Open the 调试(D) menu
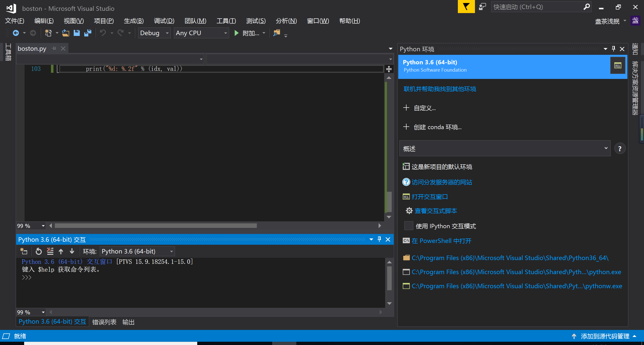The width and height of the screenshot is (644, 345). pyautogui.click(x=164, y=21)
